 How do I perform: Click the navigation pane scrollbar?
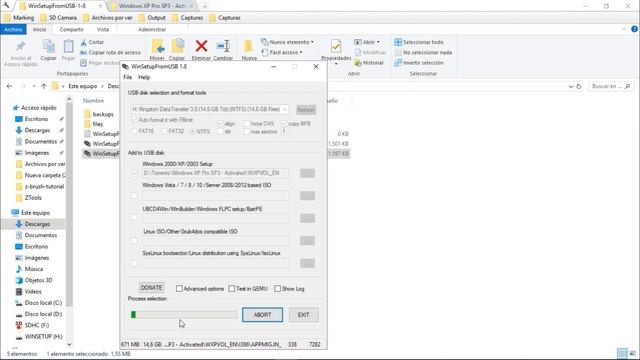pyautogui.click(x=69, y=204)
